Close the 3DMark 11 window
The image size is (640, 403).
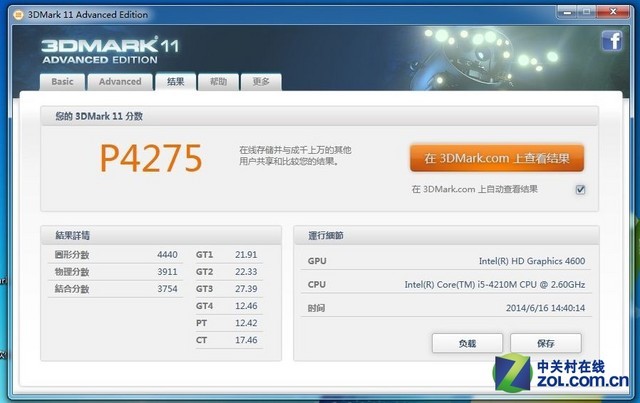point(613,12)
